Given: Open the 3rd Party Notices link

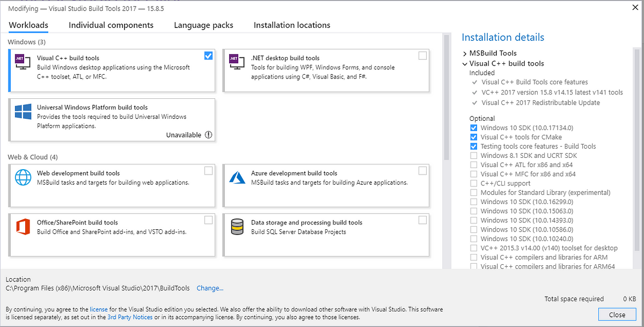Looking at the screenshot, I should [130, 317].
